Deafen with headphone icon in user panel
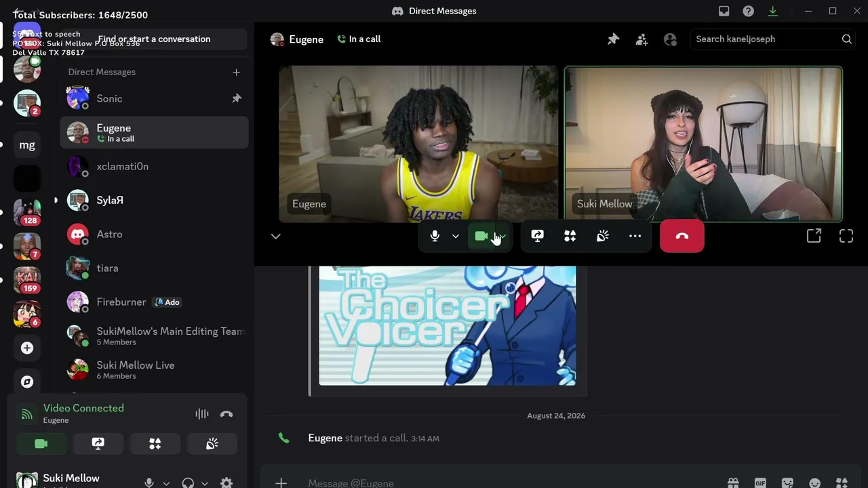This screenshot has width=868, height=488. pos(188,483)
